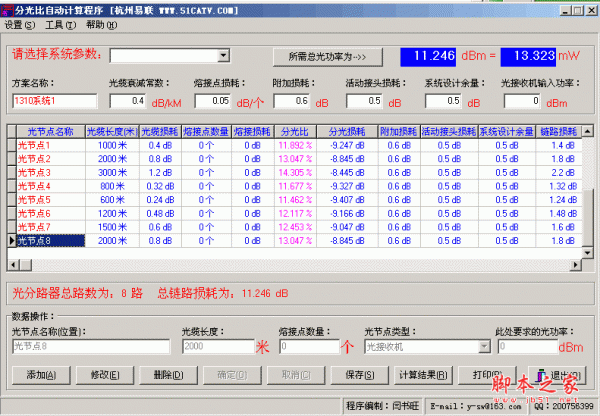Viewport: 600px width, 416px height.
Task: Open the 帮助(H) menu
Action: (x=101, y=25)
